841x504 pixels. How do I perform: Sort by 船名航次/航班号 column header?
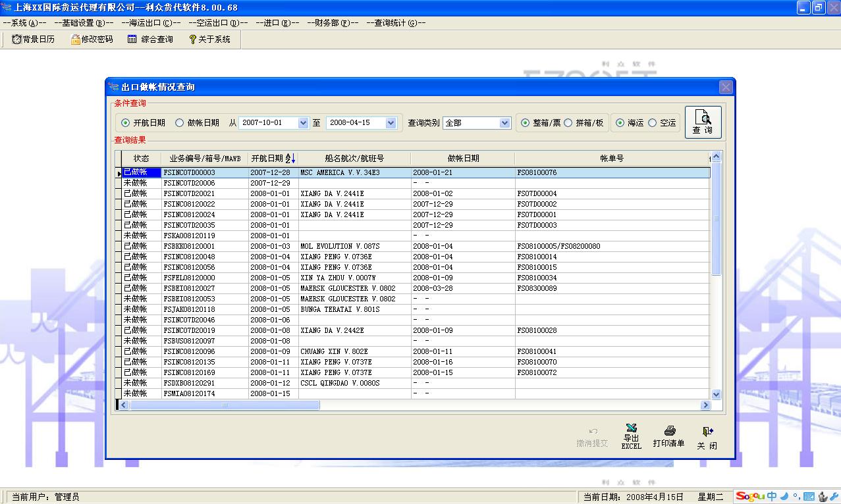coord(354,159)
